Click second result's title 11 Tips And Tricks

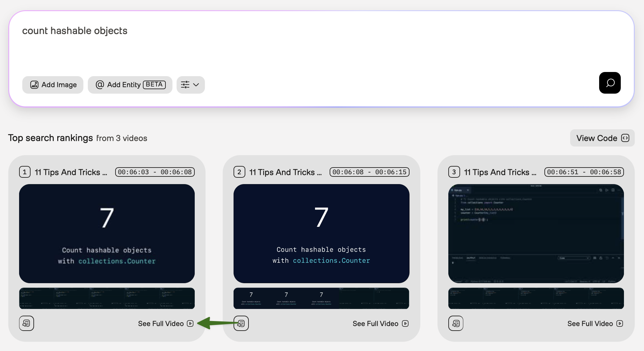coord(285,172)
